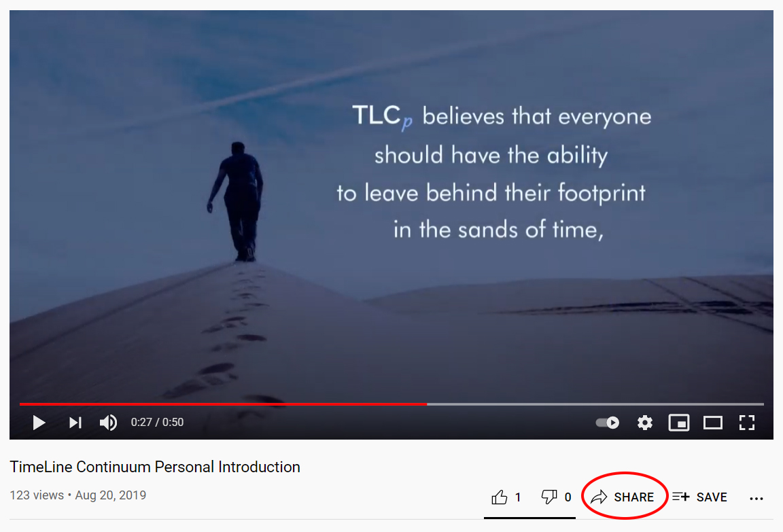Viewport: 783px width, 532px height.
Task: Mute the video volume
Action: 108,423
